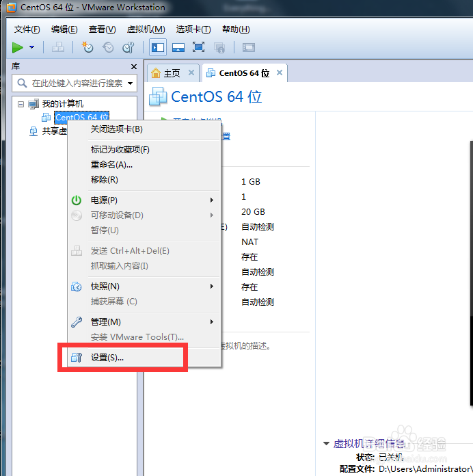Click the send Ctrl+Alt+Del toolbar icon
473x476 pixels.
(58, 47)
